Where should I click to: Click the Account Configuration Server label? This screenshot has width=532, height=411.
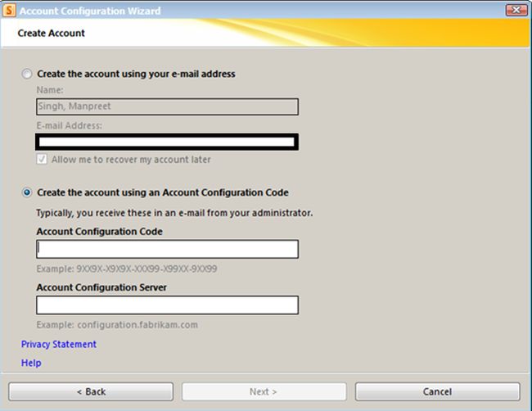pos(101,287)
